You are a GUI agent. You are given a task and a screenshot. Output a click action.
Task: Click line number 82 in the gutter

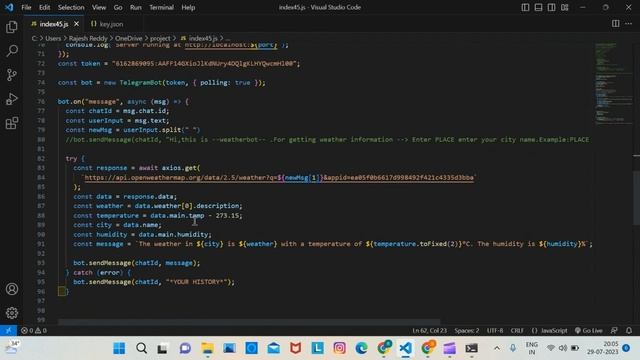[41, 158]
